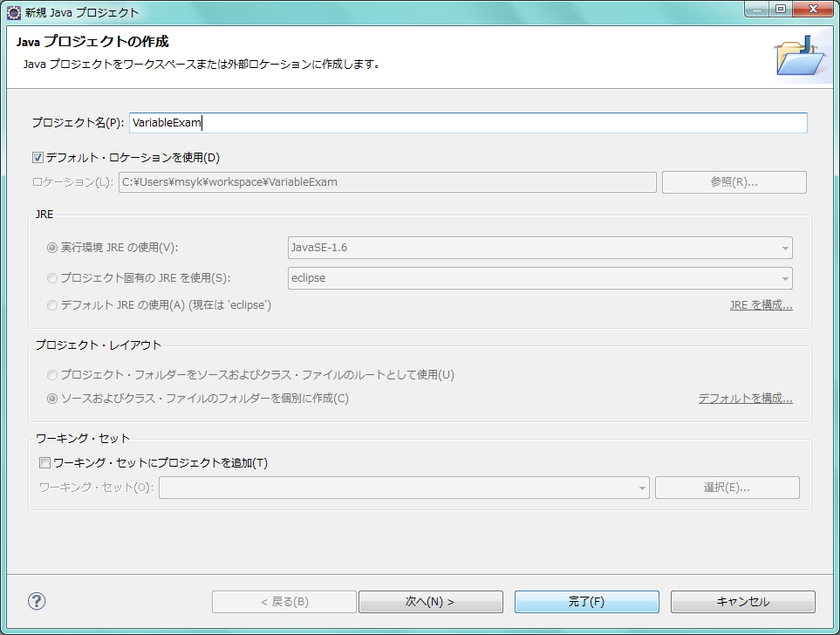Image resolution: width=840 pixels, height=635 pixels.
Task: Click the Eclipse icon in title bar
Action: [x=14, y=12]
